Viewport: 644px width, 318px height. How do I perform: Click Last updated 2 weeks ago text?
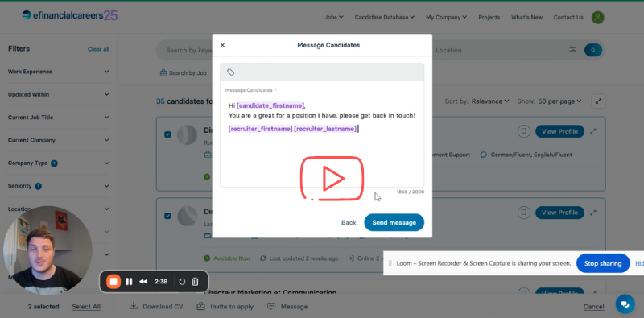point(303,258)
